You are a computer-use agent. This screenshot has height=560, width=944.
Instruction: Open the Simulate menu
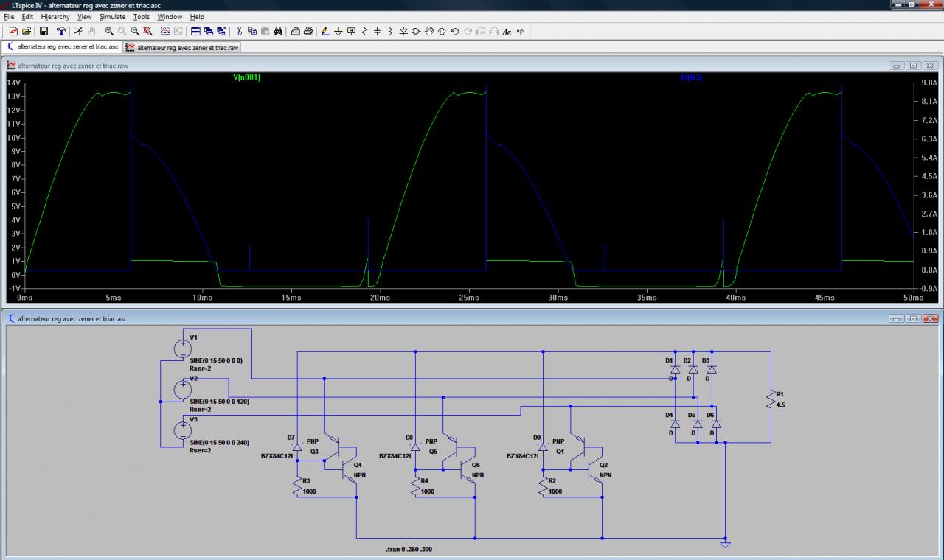pyautogui.click(x=112, y=16)
